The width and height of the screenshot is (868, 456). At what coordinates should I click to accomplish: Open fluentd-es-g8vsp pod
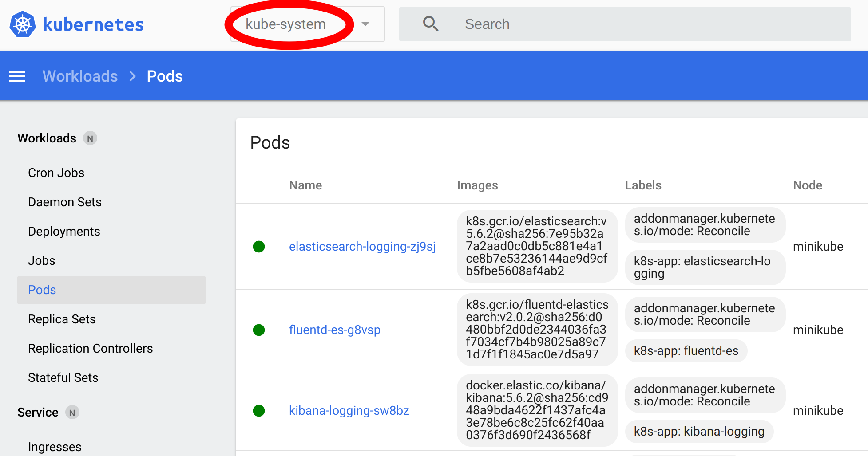click(x=335, y=330)
